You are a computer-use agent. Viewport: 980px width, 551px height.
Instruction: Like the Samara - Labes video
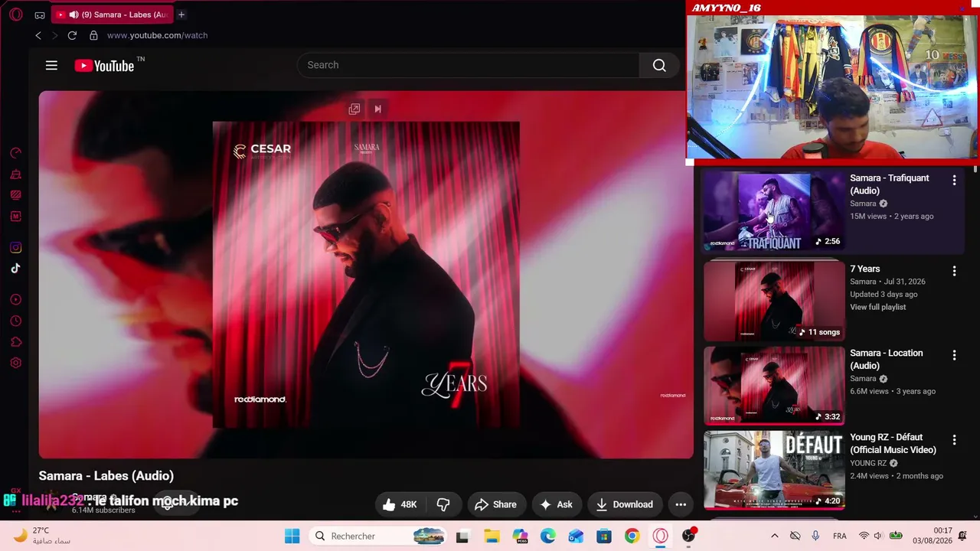[399, 504]
